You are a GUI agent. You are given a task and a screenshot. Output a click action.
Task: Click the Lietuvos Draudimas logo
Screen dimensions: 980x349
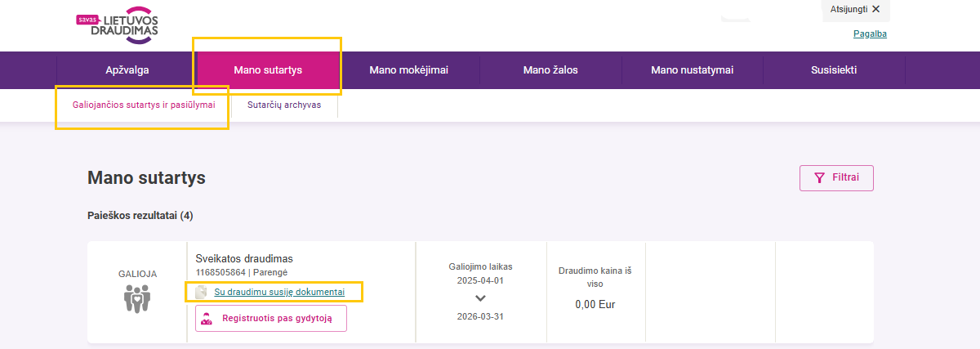pos(117,24)
